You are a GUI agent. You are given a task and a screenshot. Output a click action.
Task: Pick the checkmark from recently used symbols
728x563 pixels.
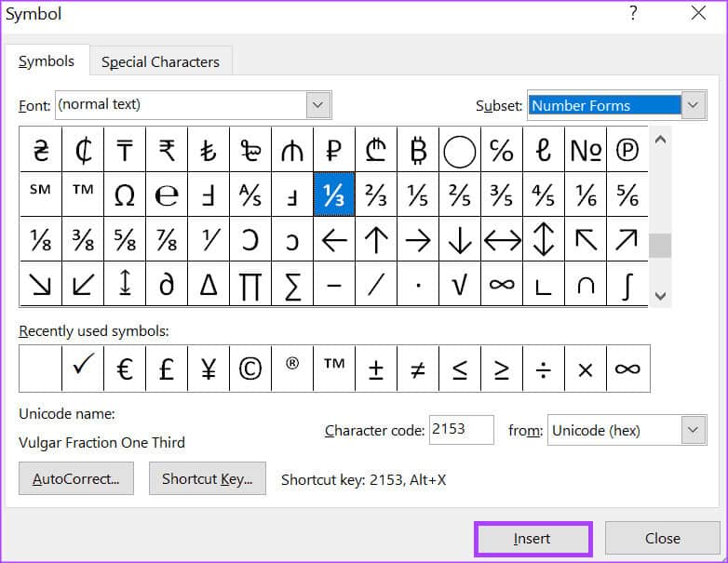point(83,369)
